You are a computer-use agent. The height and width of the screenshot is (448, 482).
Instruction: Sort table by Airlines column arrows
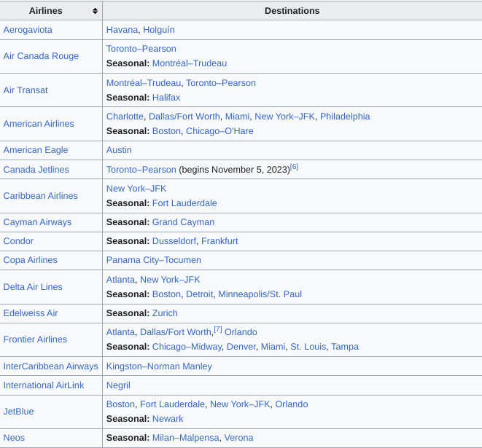[95, 11]
